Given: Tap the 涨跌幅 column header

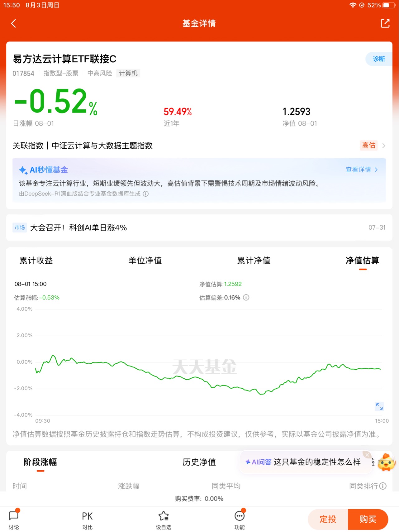Looking at the screenshot, I should 129,486.
